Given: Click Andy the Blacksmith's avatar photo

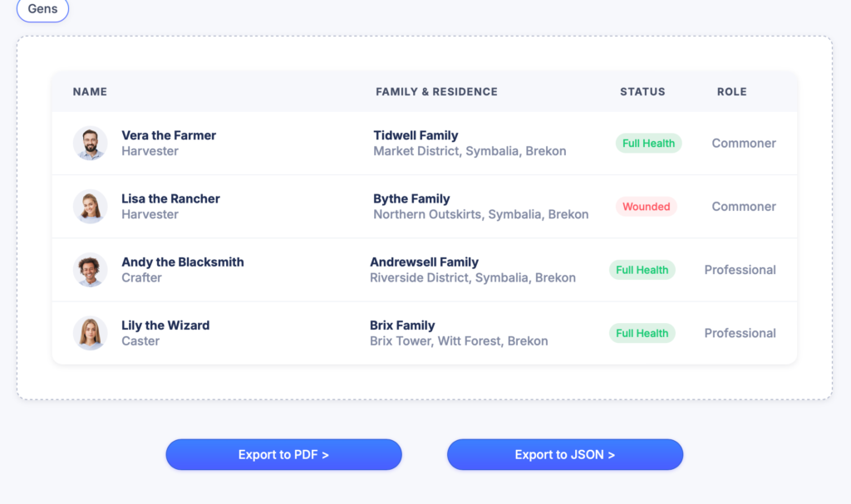Looking at the screenshot, I should [90, 270].
